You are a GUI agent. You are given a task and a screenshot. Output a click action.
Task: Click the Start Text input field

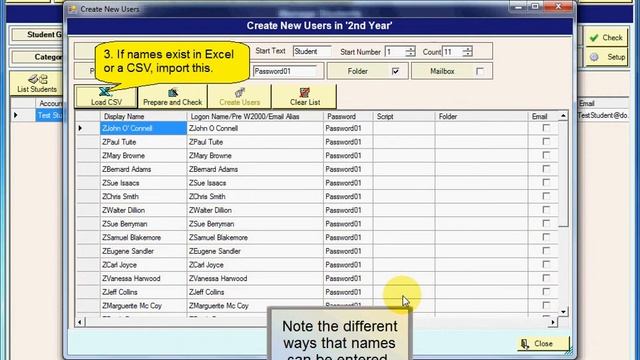pyautogui.click(x=312, y=51)
